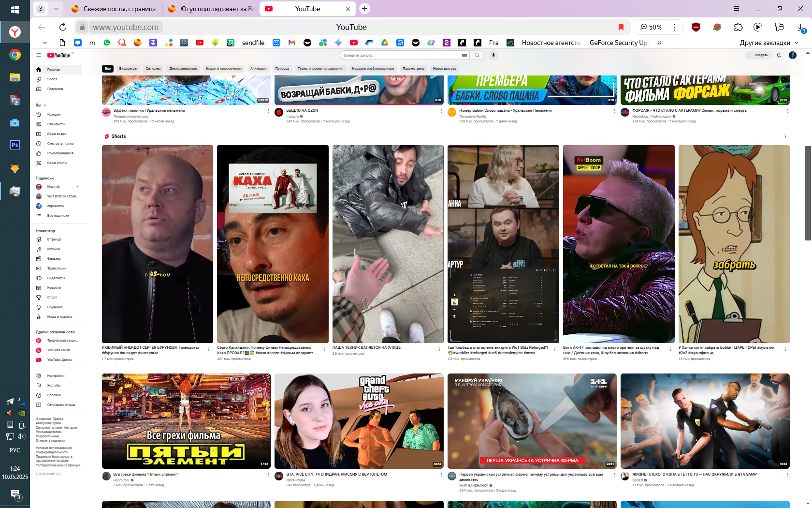
Task: Click the voice search microphone icon
Action: pos(493,55)
